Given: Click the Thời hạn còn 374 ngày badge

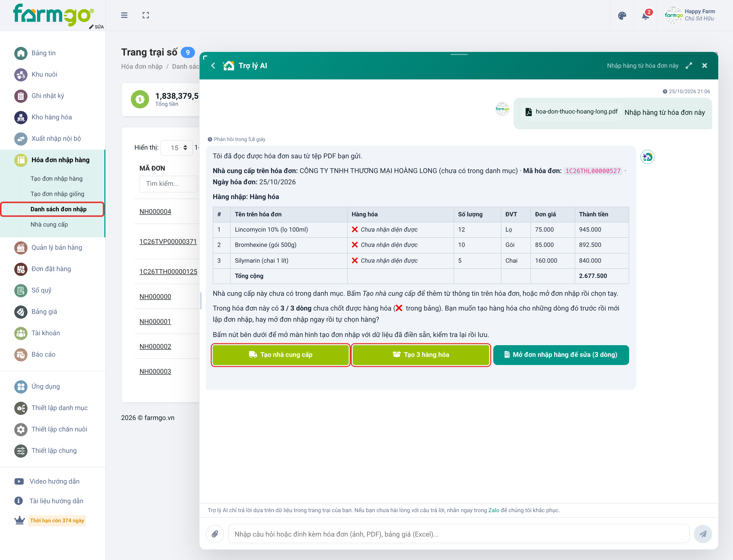Looking at the screenshot, I should pyautogui.click(x=57, y=520).
